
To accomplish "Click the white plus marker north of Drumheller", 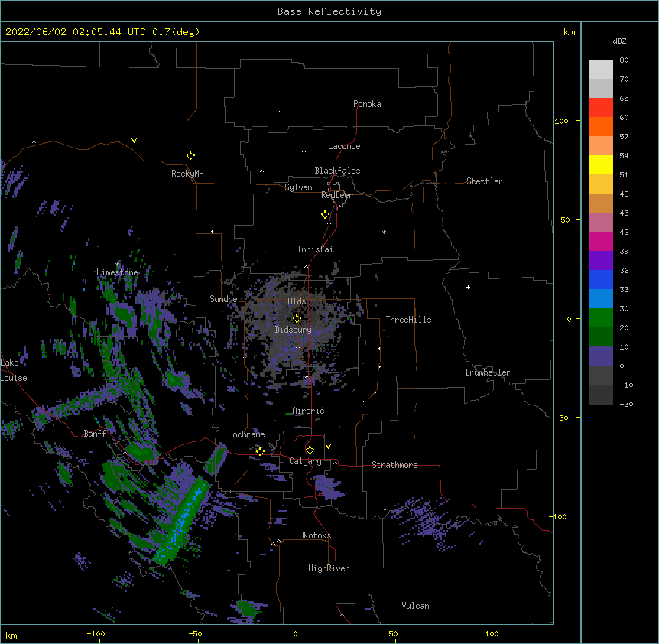I will click(x=468, y=287).
